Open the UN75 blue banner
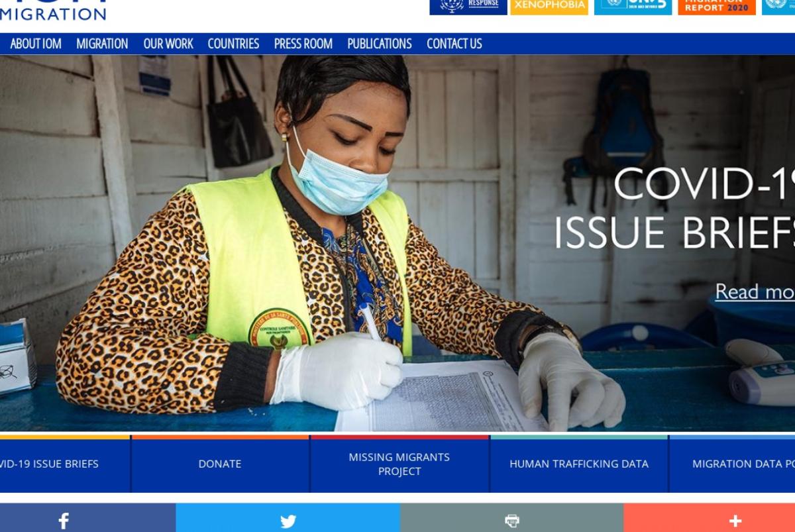This screenshot has height=532, width=795. (633, 7)
